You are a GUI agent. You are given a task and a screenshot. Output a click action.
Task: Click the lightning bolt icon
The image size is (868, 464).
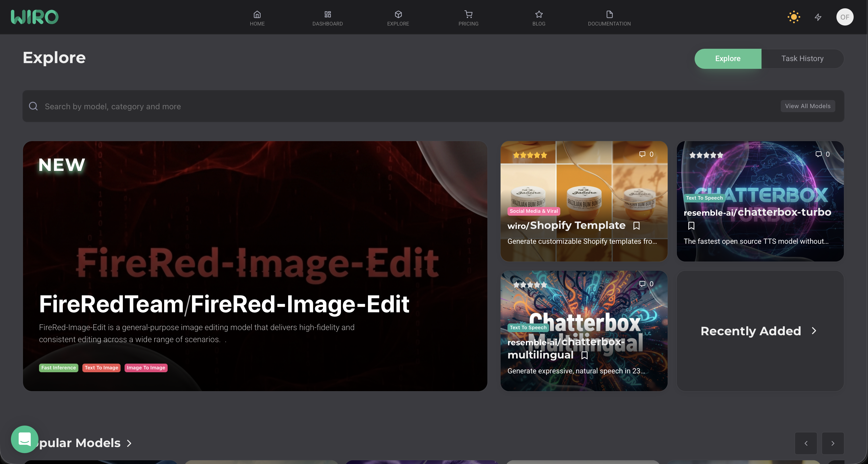click(818, 17)
